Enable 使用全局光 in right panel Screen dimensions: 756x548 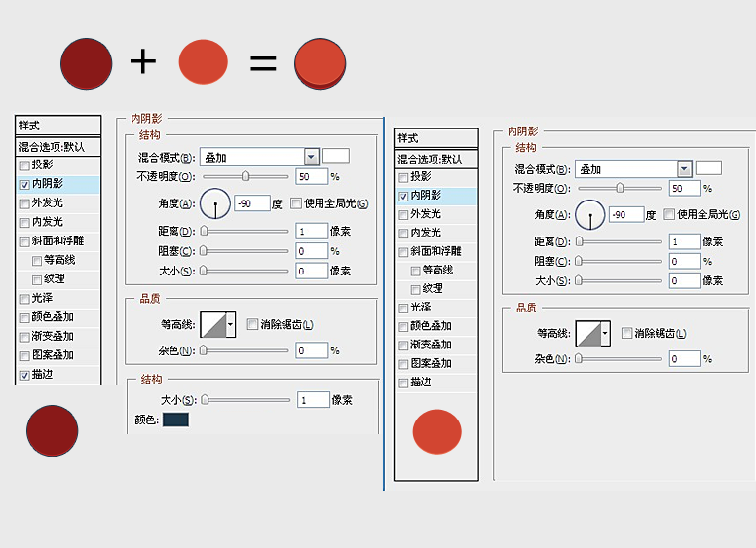tap(668, 214)
